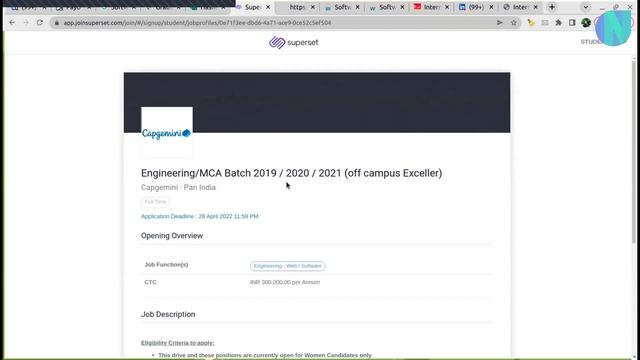Click the Job Function(s) label

[x=166, y=265]
